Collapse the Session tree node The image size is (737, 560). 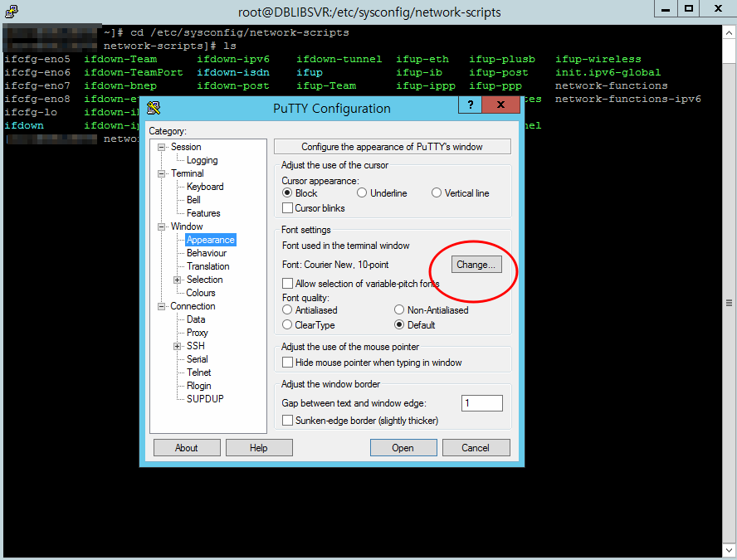[x=161, y=147]
